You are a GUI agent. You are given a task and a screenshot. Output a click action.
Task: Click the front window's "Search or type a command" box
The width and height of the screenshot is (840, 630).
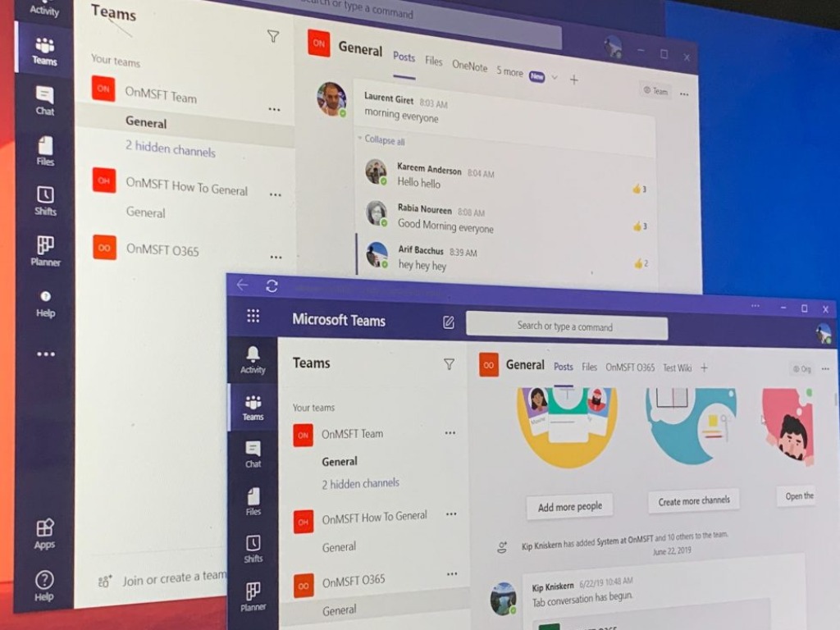[566, 326]
